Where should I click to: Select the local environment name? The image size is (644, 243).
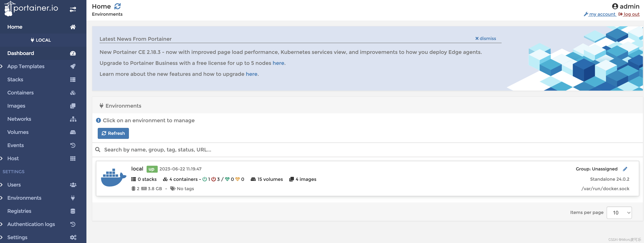pos(137,169)
